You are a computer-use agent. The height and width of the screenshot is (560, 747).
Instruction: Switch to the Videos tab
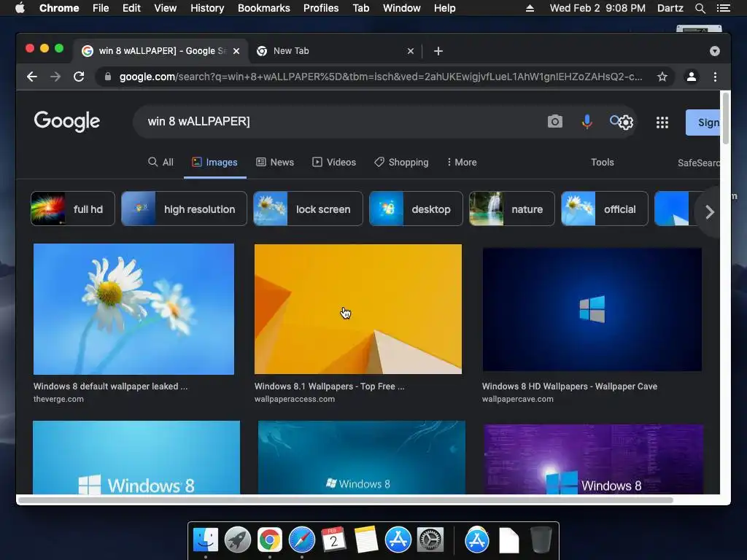coord(334,163)
